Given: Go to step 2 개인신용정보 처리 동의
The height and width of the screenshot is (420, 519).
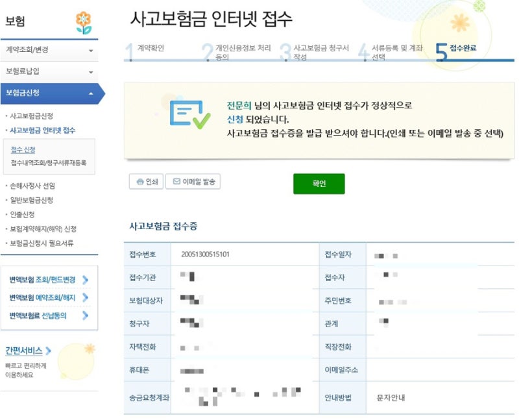Looking at the screenshot, I should click(x=237, y=52).
